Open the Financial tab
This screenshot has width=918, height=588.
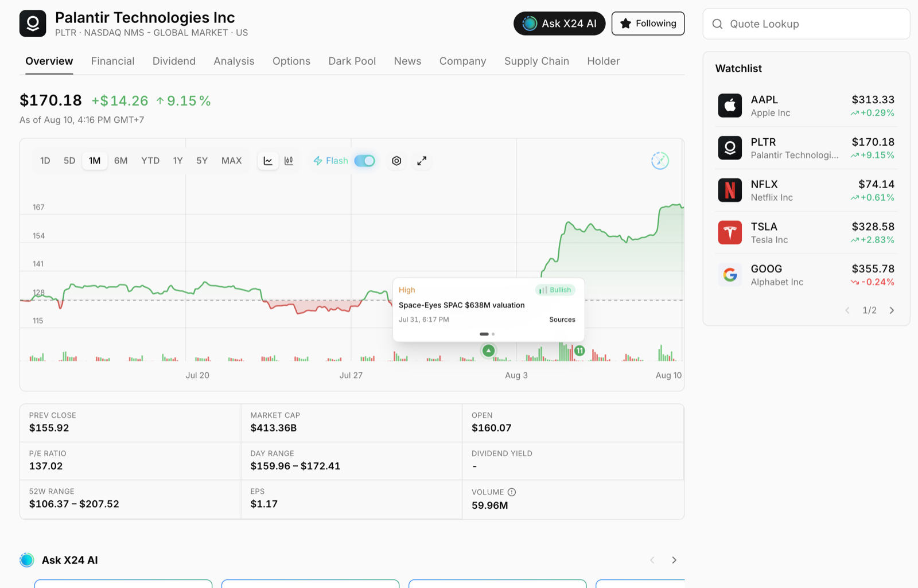[x=113, y=61]
